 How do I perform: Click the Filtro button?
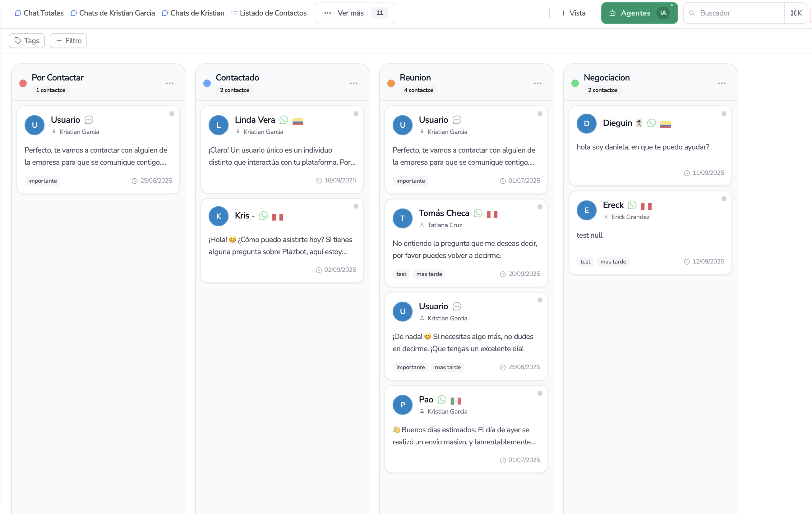(x=68, y=41)
